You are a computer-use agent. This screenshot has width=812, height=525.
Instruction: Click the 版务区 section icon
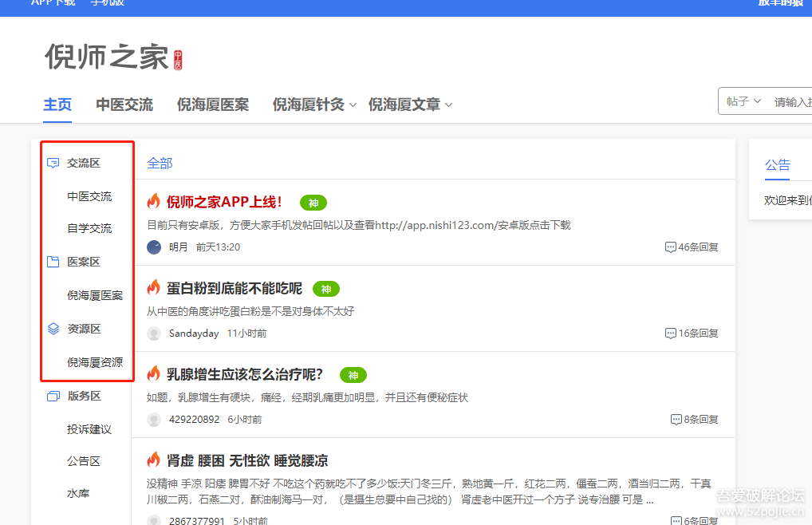coord(53,396)
